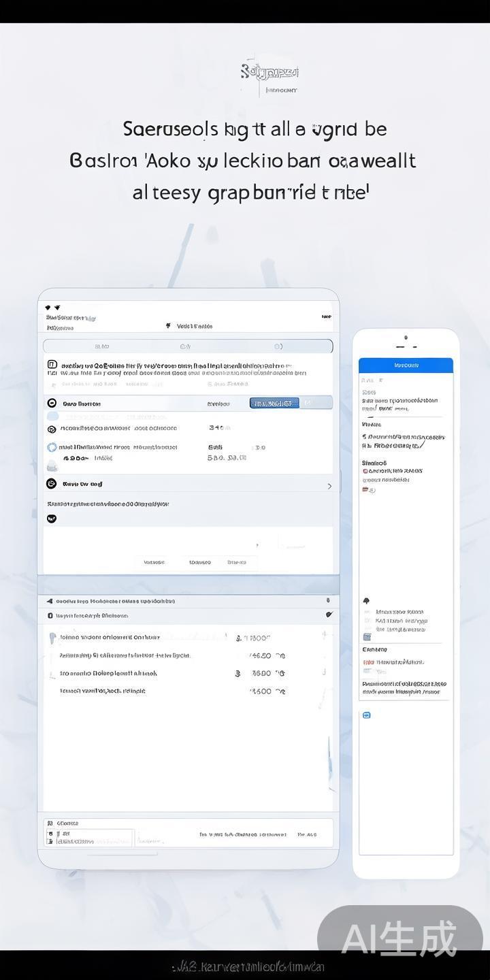The image size is (490, 980).
Task: Select the black ring radio icon in highlighted row
Action: [51, 404]
